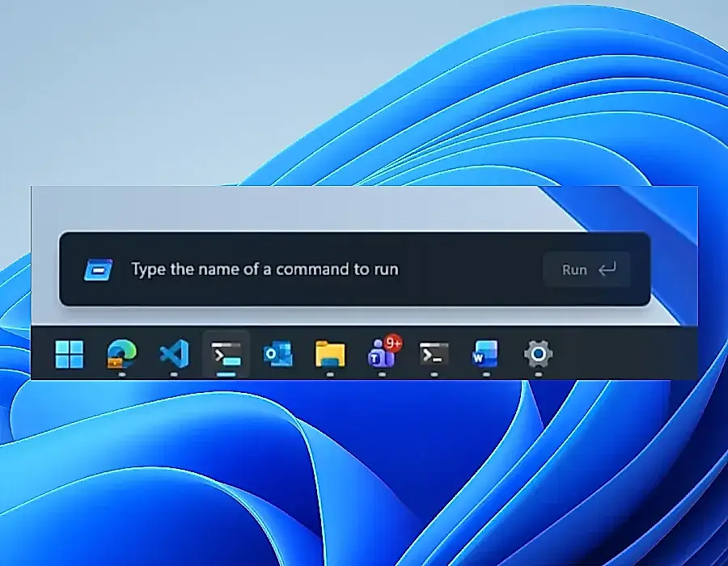Viewport: 728px width, 566px height.
Task: Click the Run dialog icon beside the input
Action: (x=98, y=269)
